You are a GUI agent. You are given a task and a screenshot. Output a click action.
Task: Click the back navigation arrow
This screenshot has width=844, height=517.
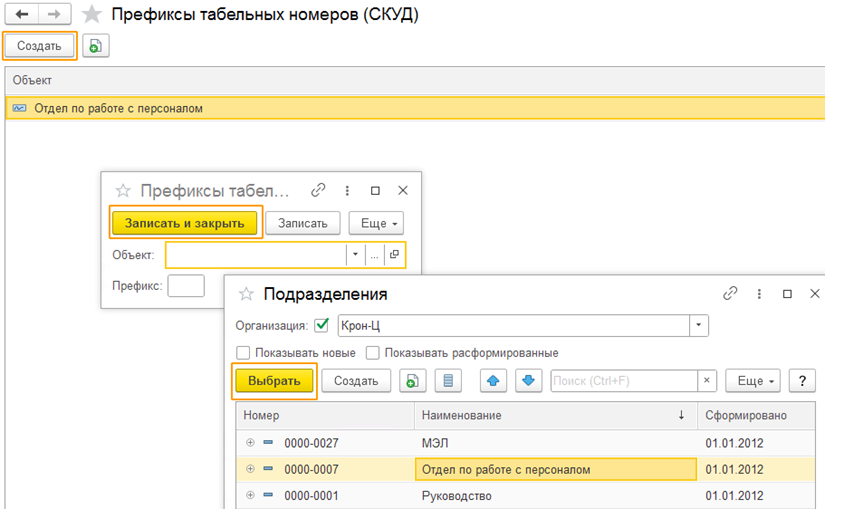click(x=22, y=14)
